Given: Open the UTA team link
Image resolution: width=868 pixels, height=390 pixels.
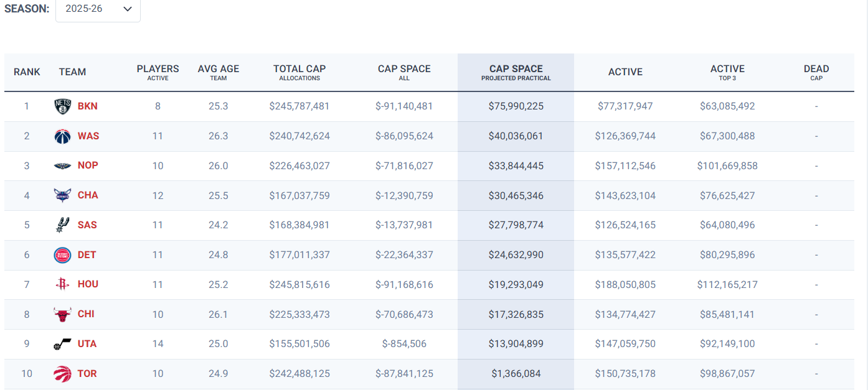Looking at the screenshot, I should pos(87,344).
